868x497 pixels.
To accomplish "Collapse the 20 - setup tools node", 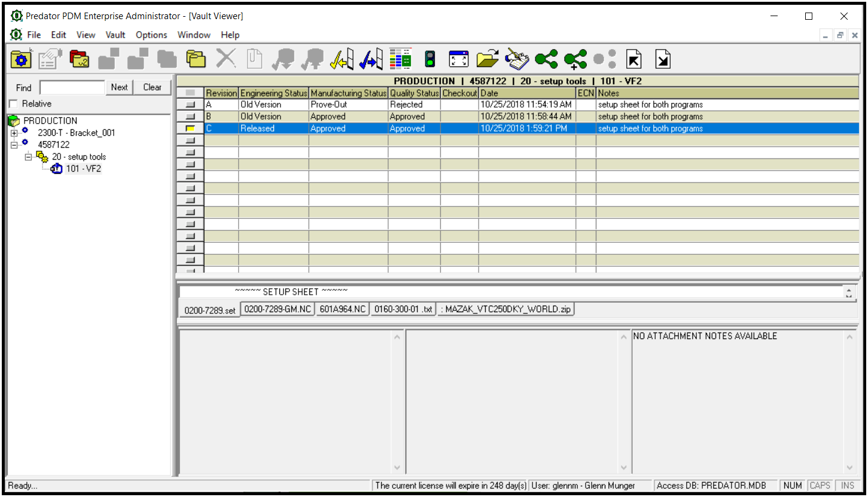I will click(x=28, y=157).
